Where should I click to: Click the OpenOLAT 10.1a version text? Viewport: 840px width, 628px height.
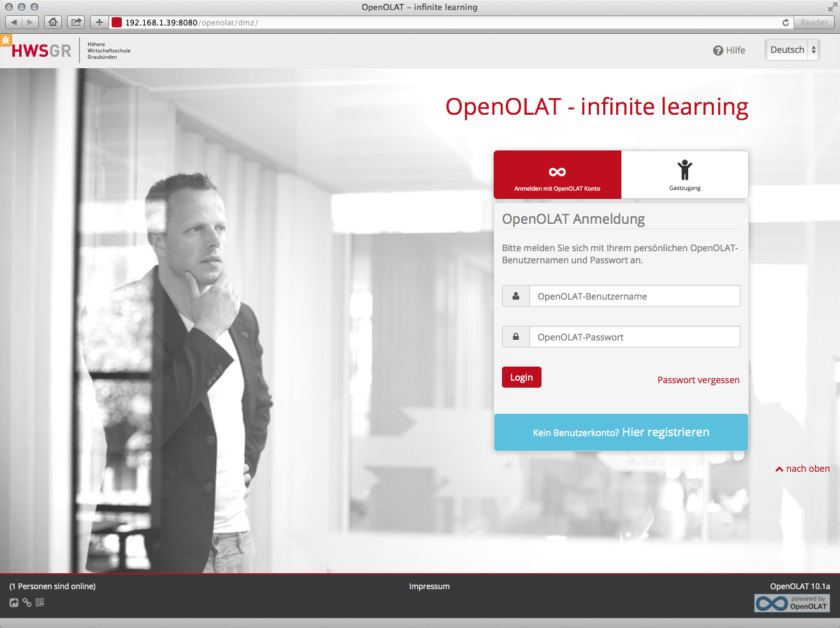pyautogui.click(x=800, y=587)
